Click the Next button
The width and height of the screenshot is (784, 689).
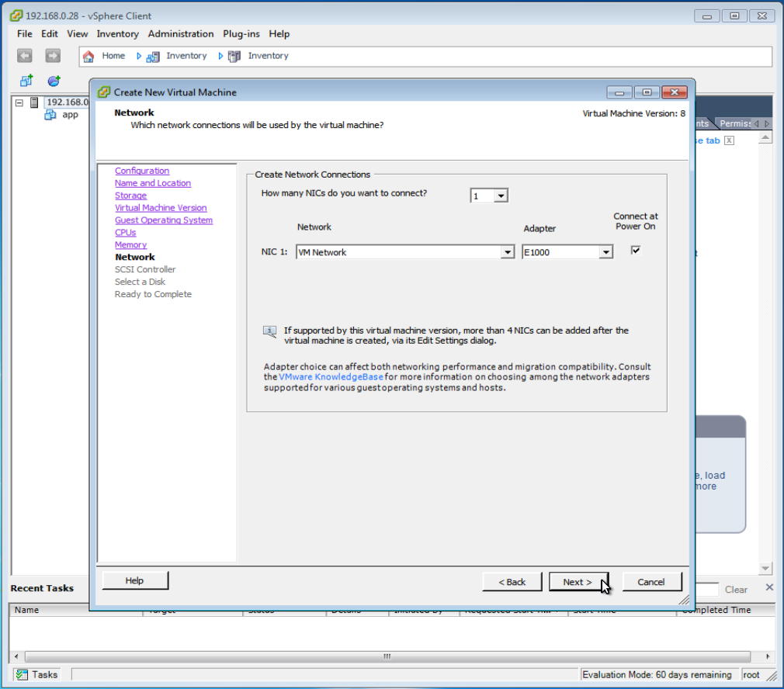coord(578,582)
